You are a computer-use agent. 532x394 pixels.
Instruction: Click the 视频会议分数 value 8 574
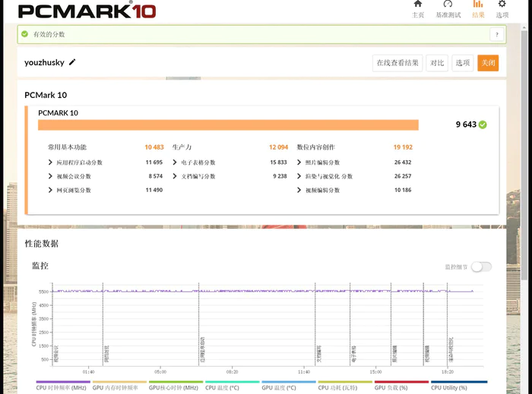click(155, 176)
